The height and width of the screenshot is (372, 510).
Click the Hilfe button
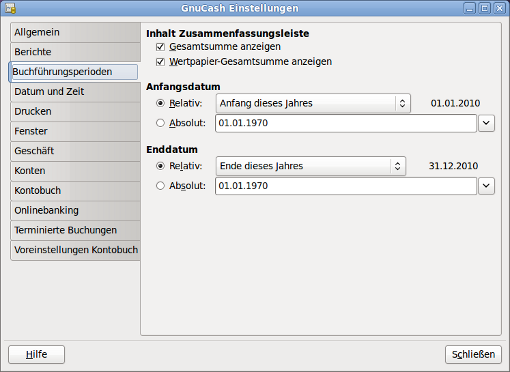tap(36, 354)
